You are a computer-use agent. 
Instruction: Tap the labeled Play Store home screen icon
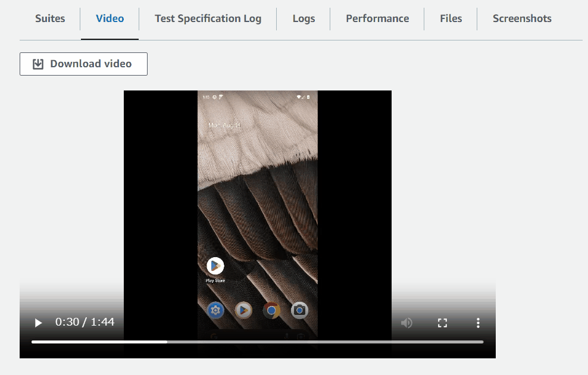click(x=215, y=266)
